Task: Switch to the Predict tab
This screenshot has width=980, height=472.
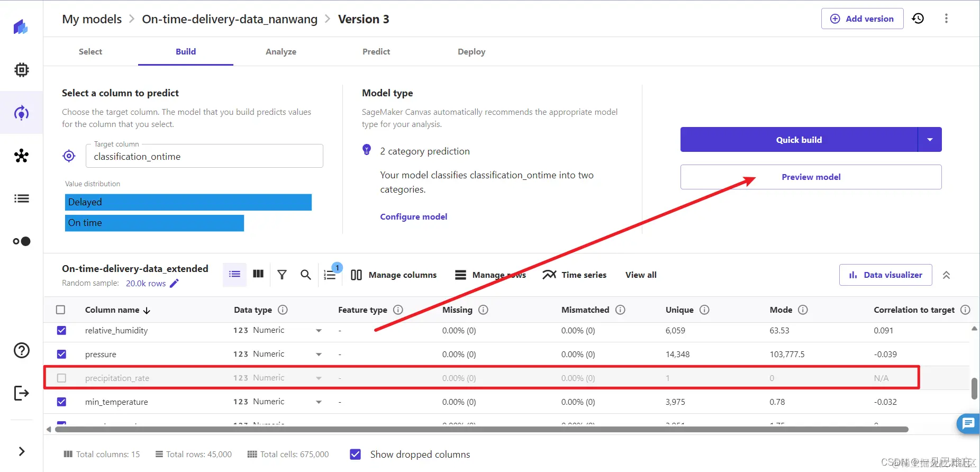Action: pos(376,51)
